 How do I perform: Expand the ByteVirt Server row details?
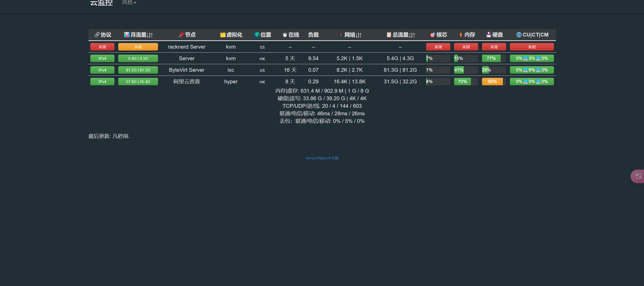coord(186,70)
